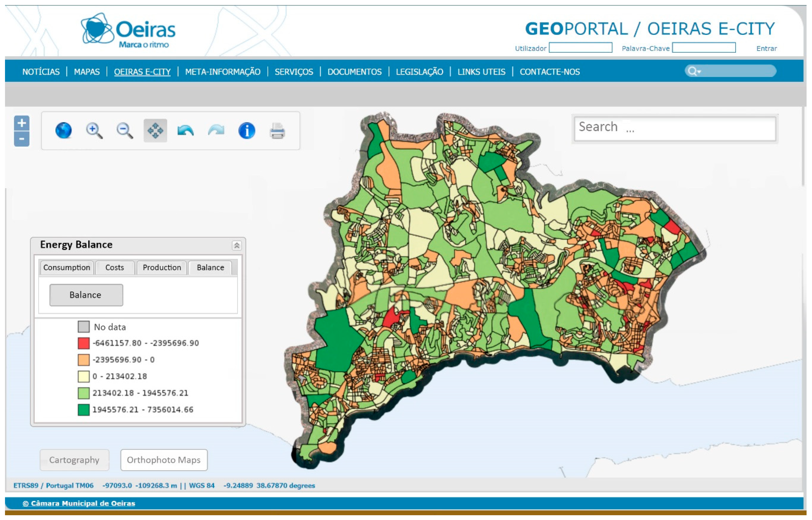The width and height of the screenshot is (812, 520).
Task: Go to next map view arrow
Action: (216, 131)
